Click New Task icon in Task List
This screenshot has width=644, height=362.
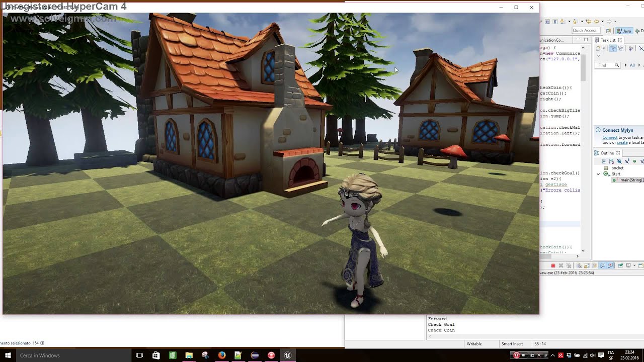pos(598,48)
